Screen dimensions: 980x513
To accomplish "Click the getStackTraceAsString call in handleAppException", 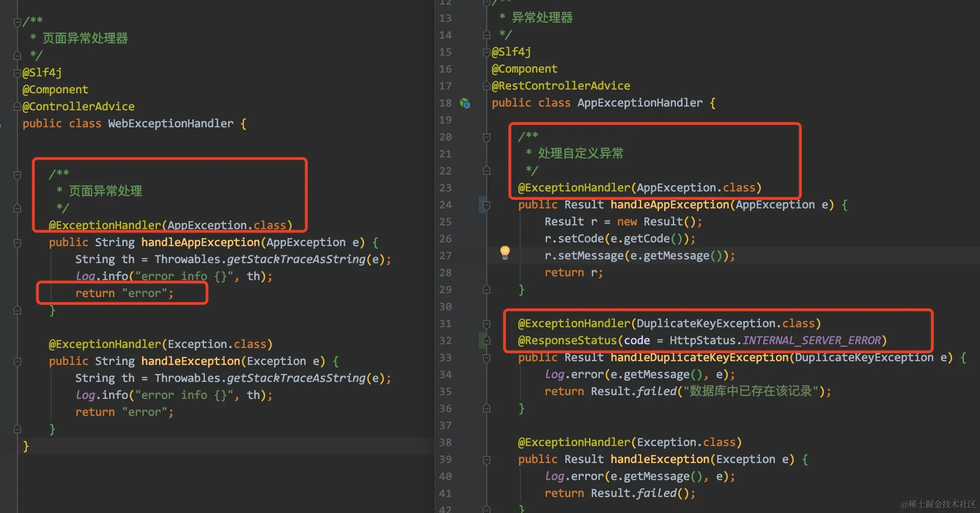I will 296,259.
